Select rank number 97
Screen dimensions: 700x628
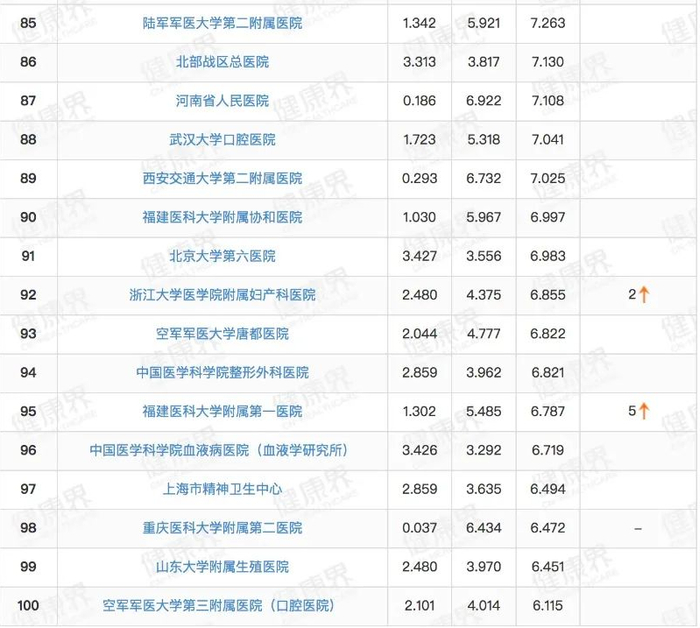(x=28, y=489)
